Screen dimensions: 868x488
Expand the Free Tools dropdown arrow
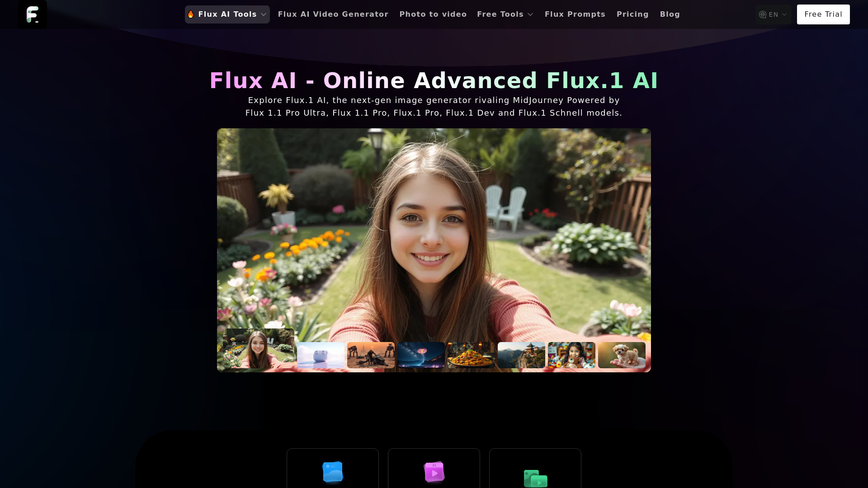(531, 14)
